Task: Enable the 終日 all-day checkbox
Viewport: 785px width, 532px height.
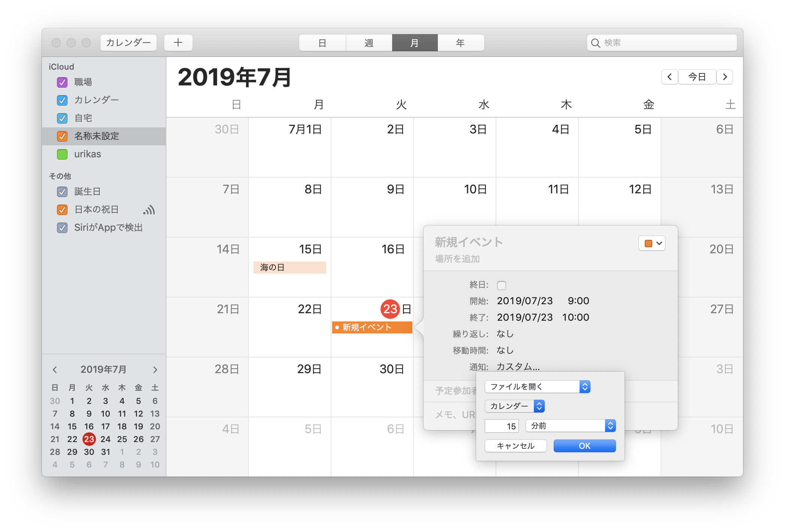Action: (502, 285)
